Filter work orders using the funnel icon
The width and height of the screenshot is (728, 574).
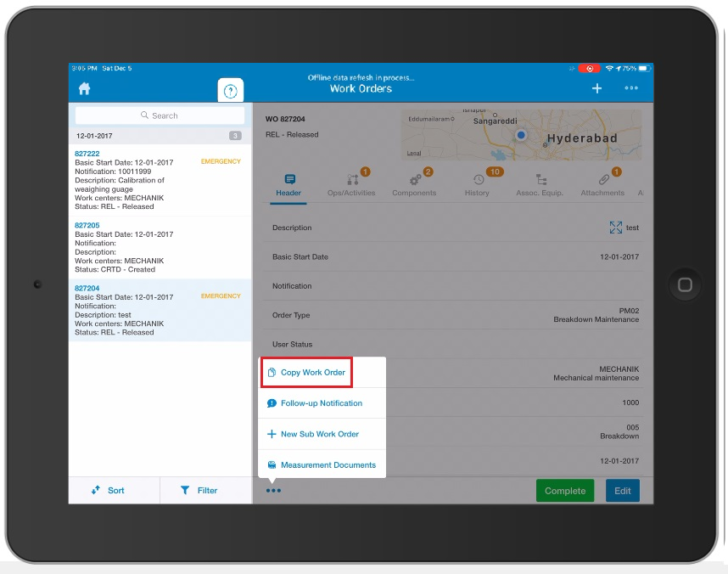tap(205, 490)
